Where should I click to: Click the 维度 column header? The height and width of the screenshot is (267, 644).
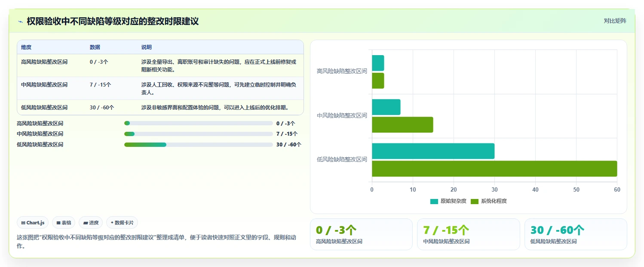coord(26,47)
